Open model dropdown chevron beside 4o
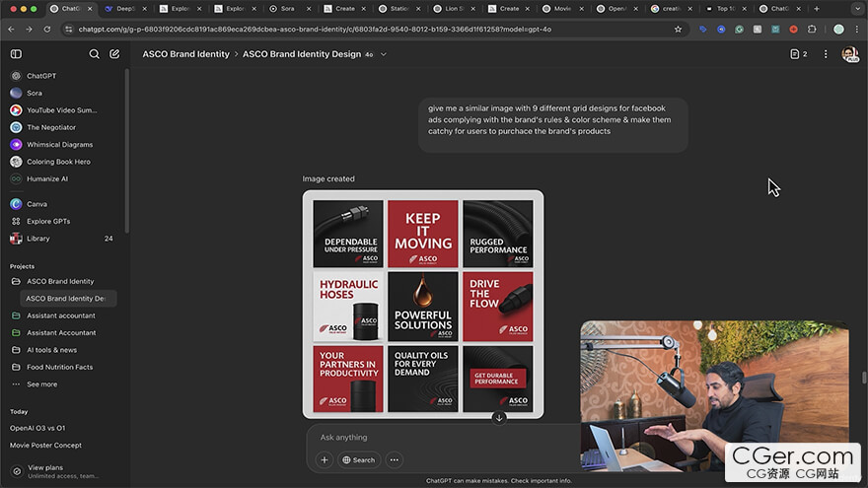This screenshot has height=488, width=868. 383,54
